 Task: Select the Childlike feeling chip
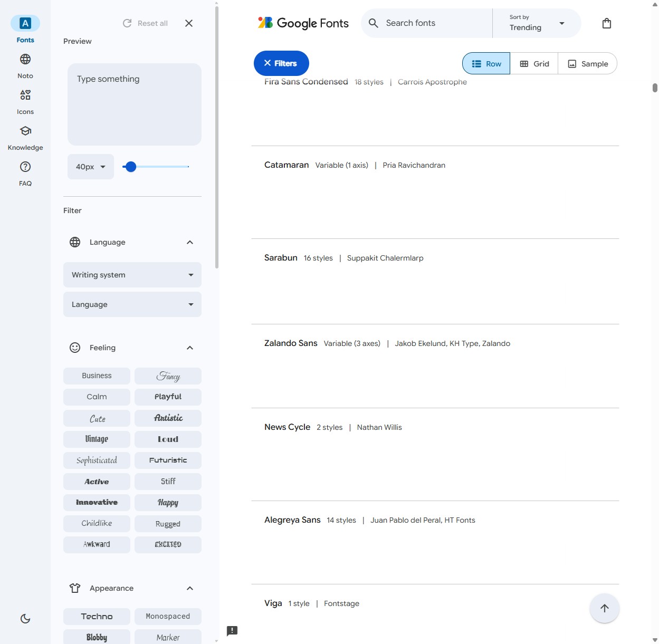(97, 524)
